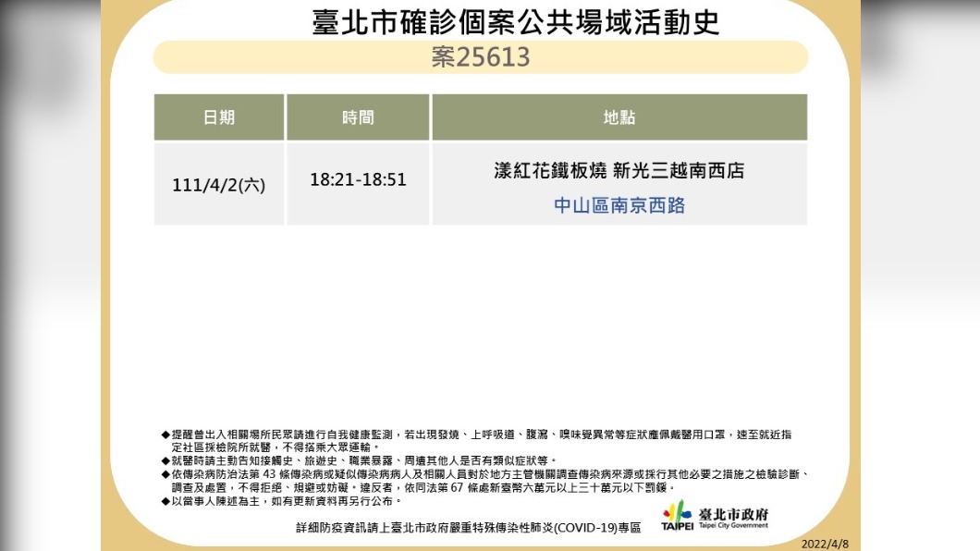Click location 漾紅花鐵板燒 新光三越南西店
The width and height of the screenshot is (980, 551).
619,170
